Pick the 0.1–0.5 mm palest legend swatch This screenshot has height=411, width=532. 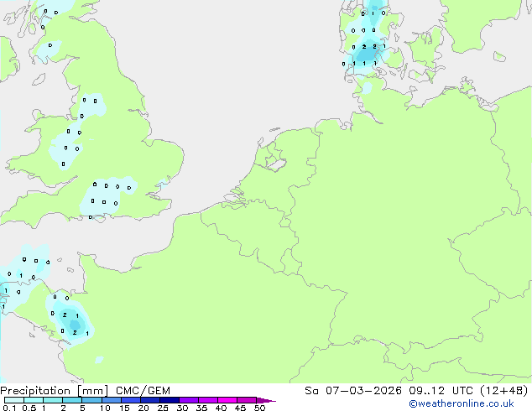pos(14,400)
